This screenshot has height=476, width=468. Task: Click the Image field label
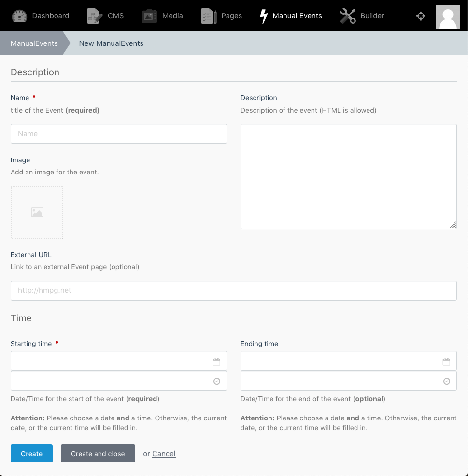pos(20,160)
